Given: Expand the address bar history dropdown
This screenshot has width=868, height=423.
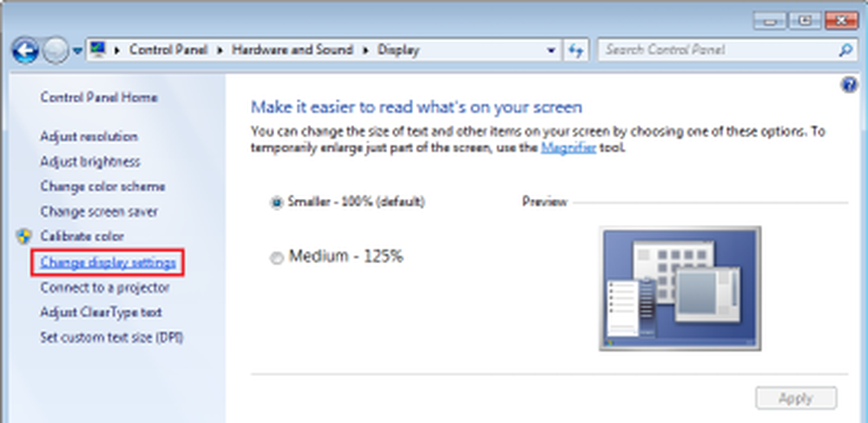Looking at the screenshot, I should pyautogui.click(x=551, y=50).
